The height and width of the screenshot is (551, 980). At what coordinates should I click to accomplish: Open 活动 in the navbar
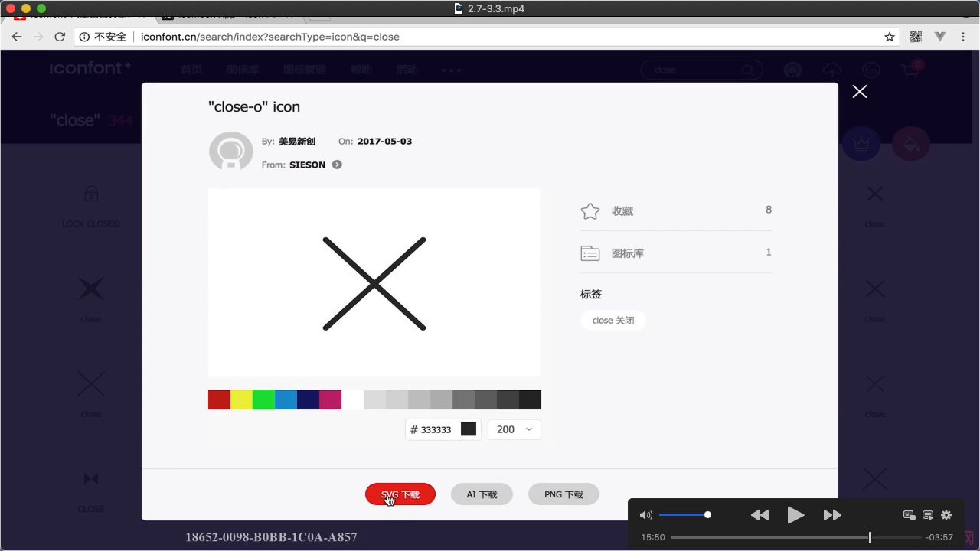coord(407,70)
